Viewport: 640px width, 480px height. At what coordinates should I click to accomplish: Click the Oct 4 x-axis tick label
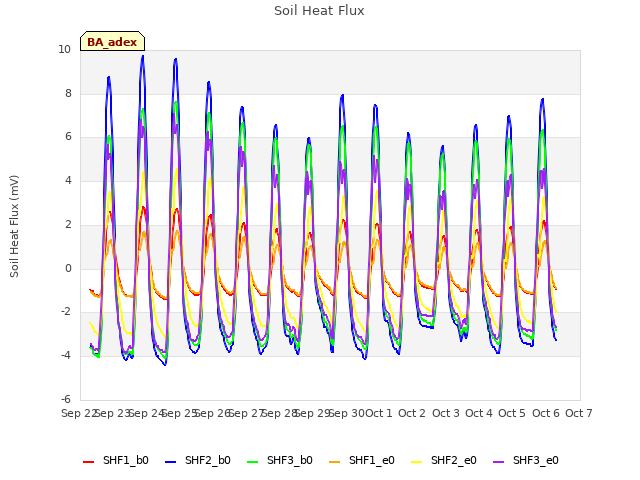click(x=479, y=413)
